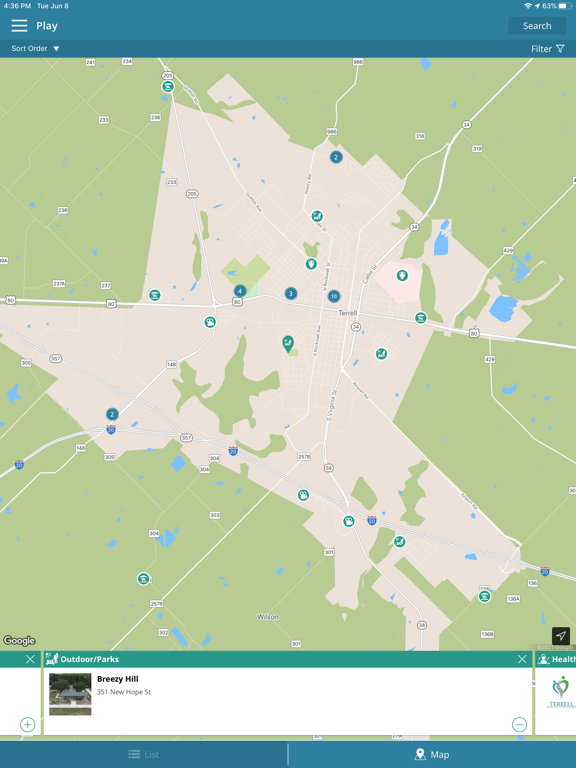576x768 pixels.
Task: Close the partially visible left card
Action: click(x=30, y=659)
